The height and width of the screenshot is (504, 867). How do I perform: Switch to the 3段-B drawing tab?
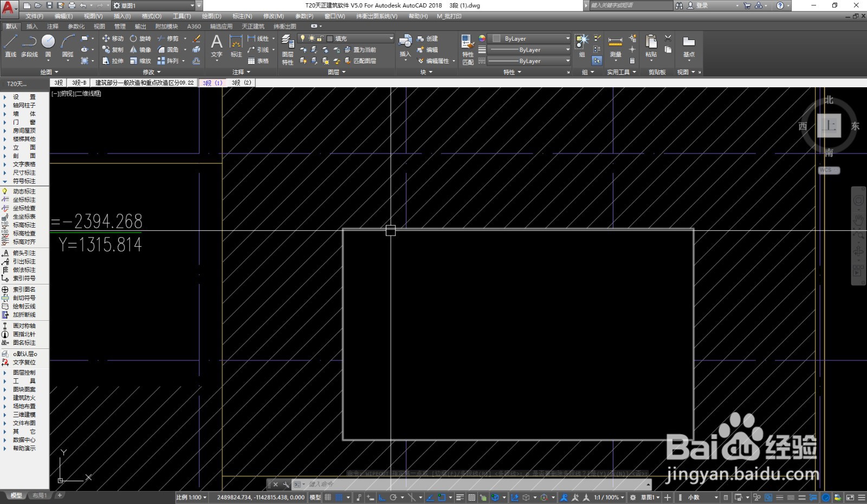pyautogui.click(x=79, y=83)
